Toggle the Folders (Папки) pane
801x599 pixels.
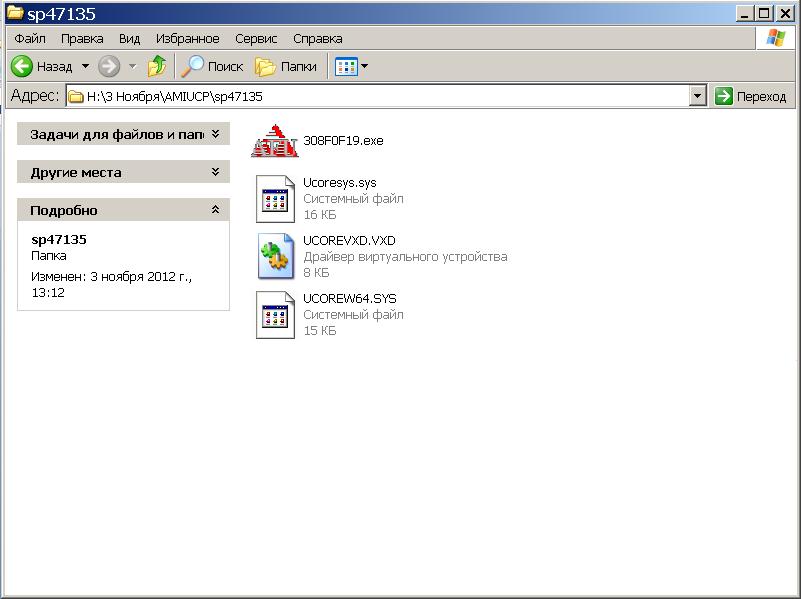click(x=286, y=66)
